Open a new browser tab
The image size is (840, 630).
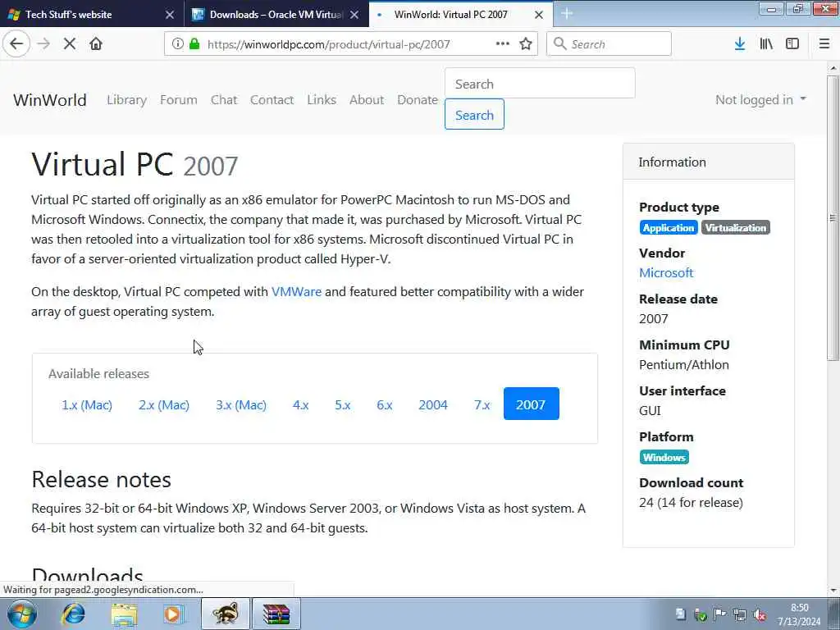[567, 14]
